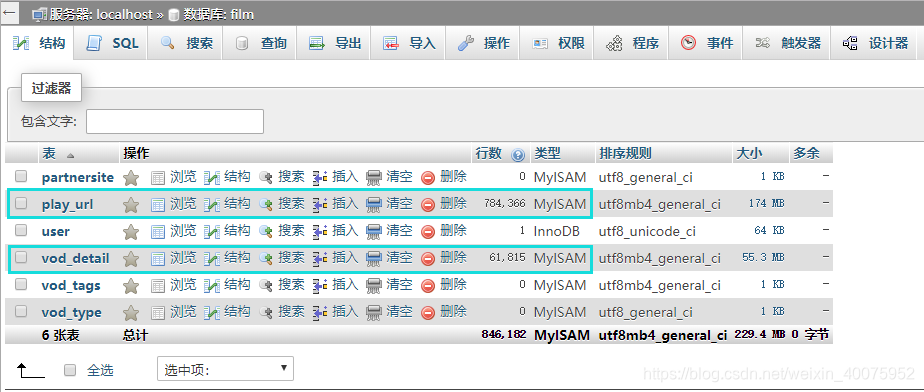This screenshot has width=924, height=392.
Task: Empty the play_url table
Action: [390, 204]
